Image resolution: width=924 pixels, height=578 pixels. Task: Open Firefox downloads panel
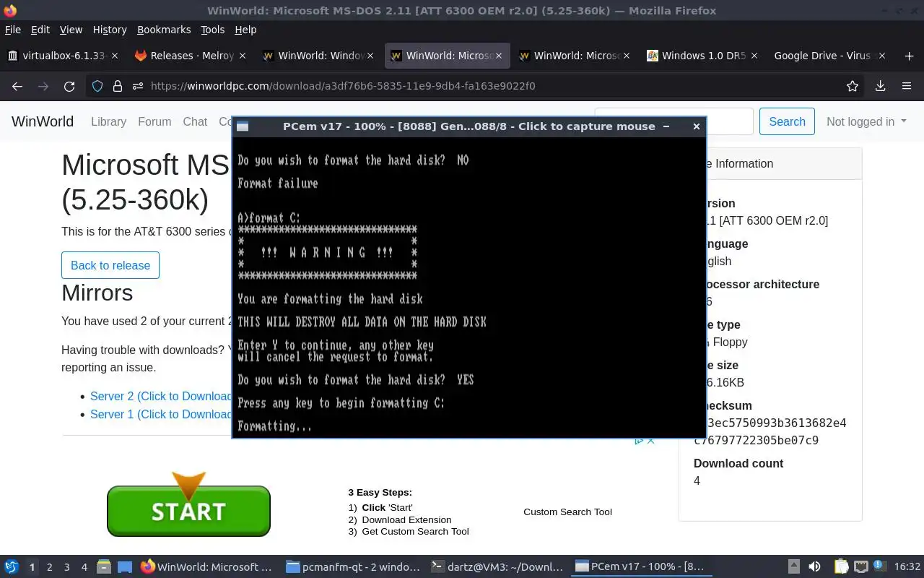click(x=880, y=86)
